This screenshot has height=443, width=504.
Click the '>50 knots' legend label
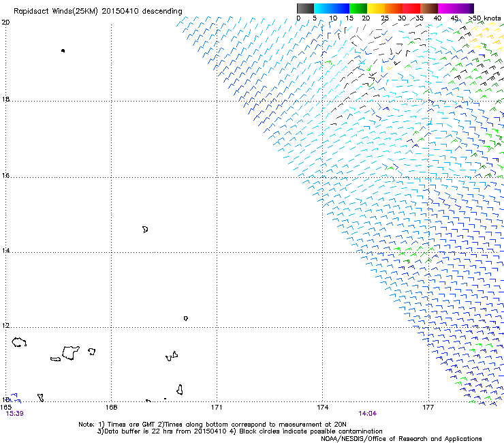click(x=484, y=18)
